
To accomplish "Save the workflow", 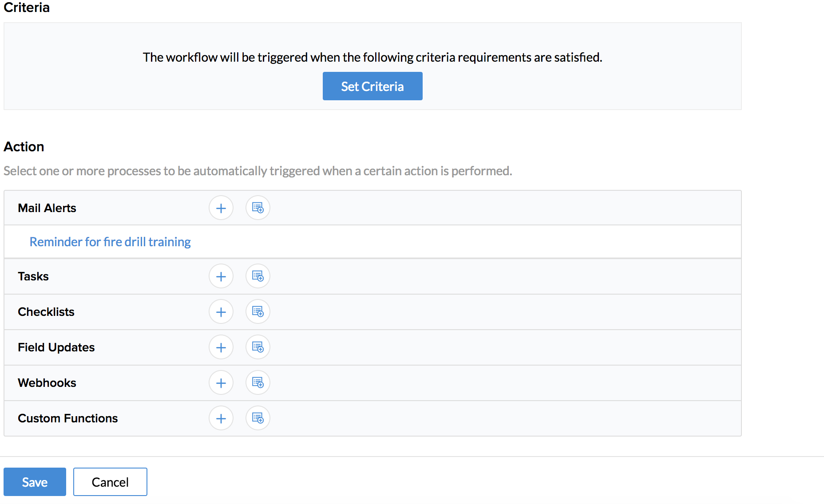I will point(35,482).
